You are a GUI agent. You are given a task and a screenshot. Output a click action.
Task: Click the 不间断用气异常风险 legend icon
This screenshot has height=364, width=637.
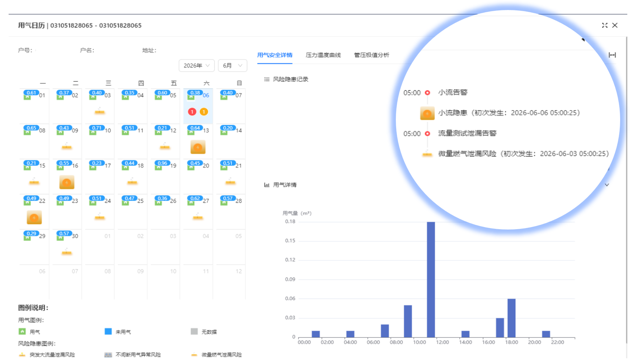tap(108, 355)
